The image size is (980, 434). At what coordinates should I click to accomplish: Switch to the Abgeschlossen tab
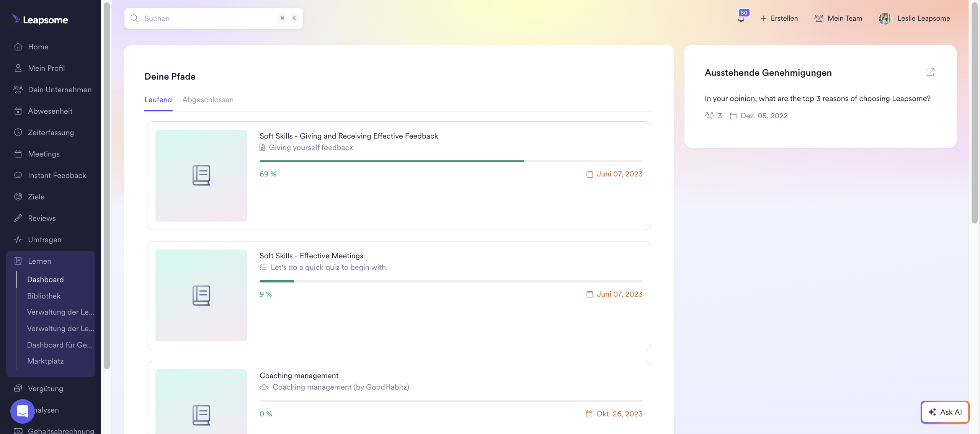(208, 100)
